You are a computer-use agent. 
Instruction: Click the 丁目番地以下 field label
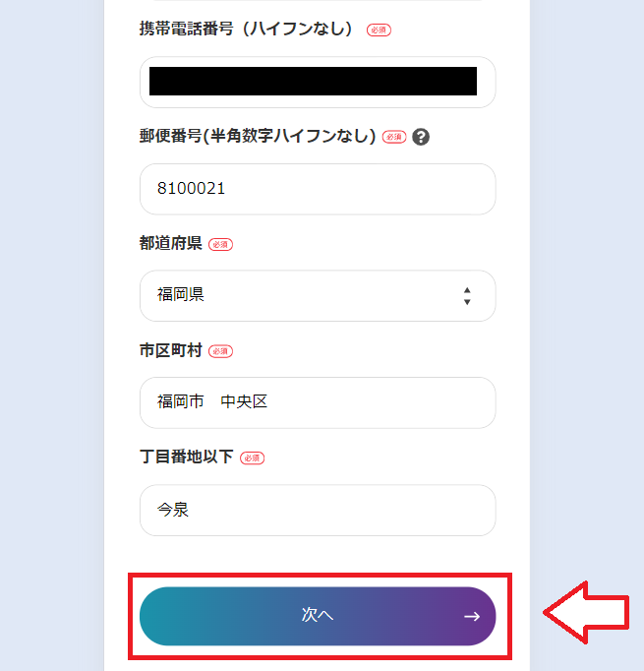coord(187,457)
